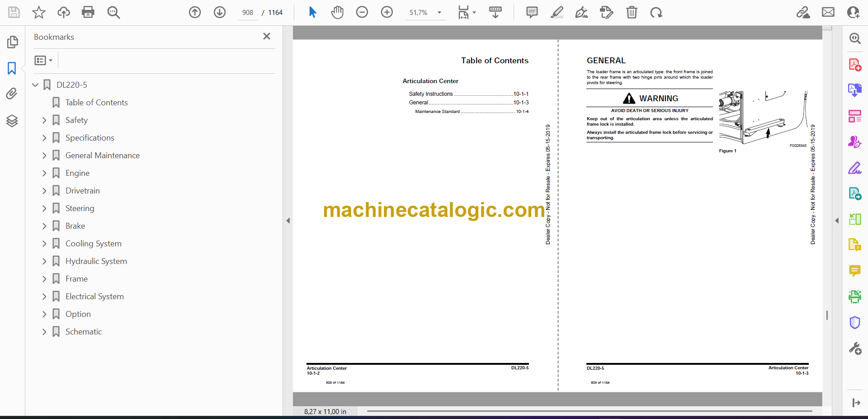The width and height of the screenshot is (868, 419).
Task: Open Page Thumbnails panel
Action: tap(12, 42)
